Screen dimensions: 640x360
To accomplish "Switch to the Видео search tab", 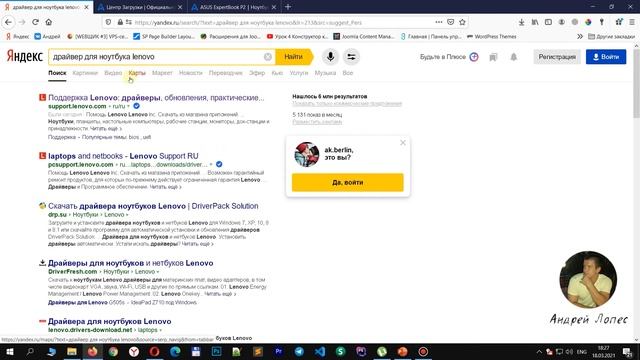I will (113, 73).
